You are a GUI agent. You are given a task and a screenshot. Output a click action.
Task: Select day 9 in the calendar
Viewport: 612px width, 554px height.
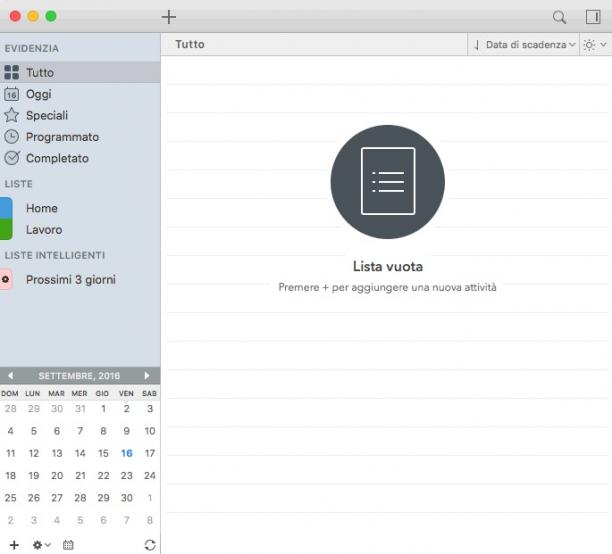click(x=126, y=431)
